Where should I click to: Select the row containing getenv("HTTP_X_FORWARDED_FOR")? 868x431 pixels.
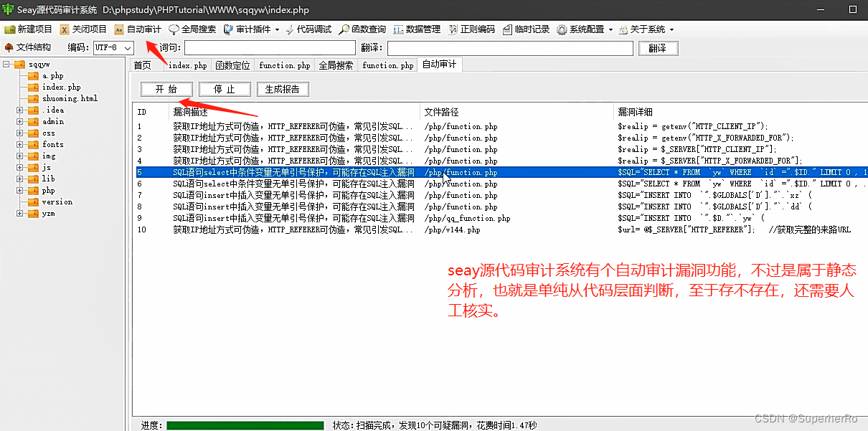(x=500, y=138)
